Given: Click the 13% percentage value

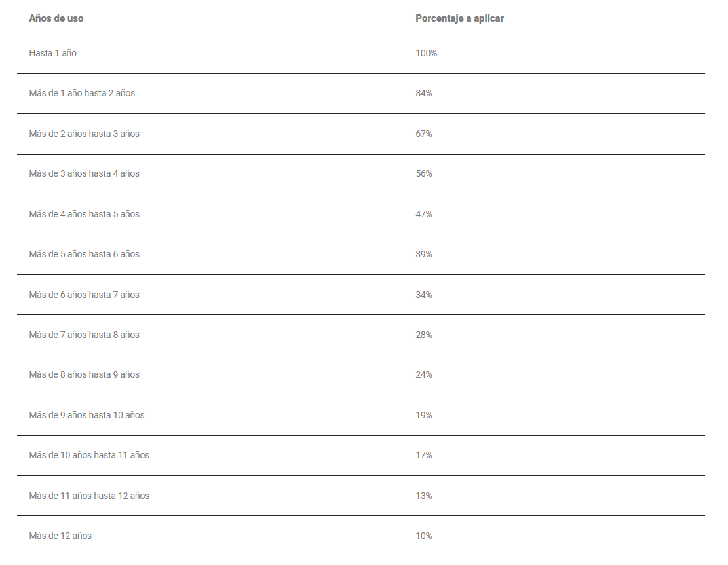Looking at the screenshot, I should tap(423, 496).
